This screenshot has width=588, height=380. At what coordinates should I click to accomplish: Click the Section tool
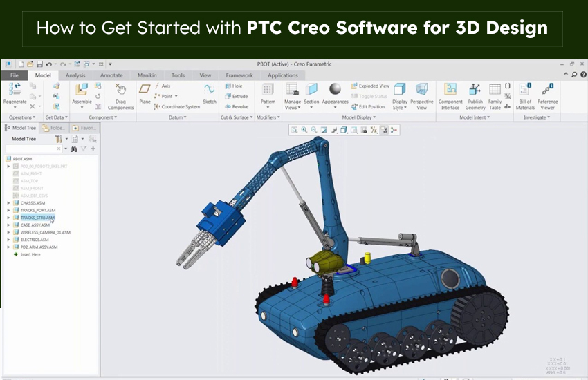click(x=311, y=95)
